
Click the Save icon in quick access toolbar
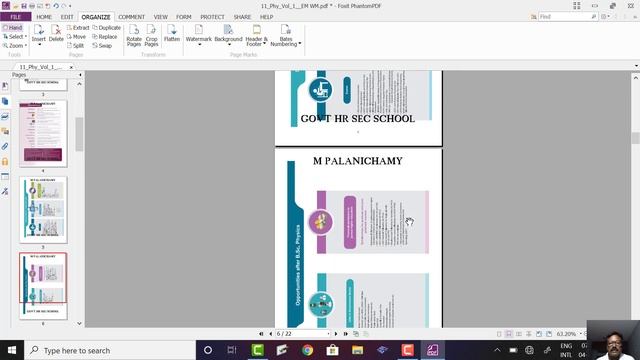24,6
